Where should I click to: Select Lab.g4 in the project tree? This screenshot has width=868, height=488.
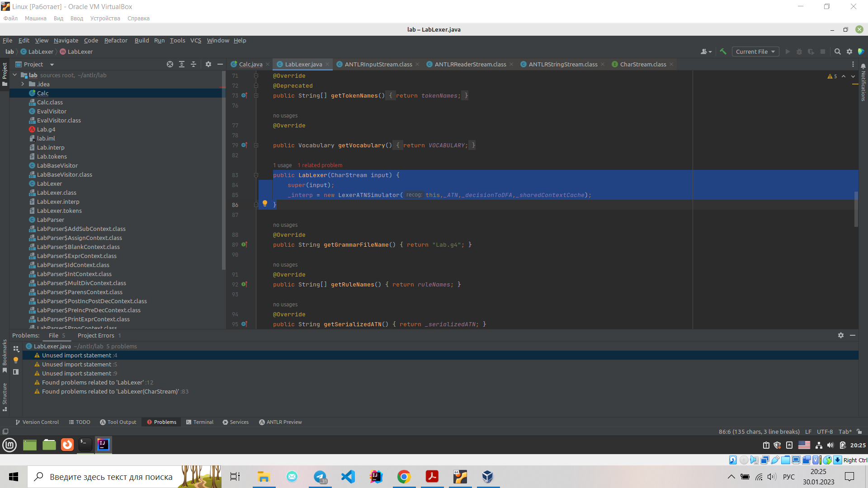[x=46, y=129]
